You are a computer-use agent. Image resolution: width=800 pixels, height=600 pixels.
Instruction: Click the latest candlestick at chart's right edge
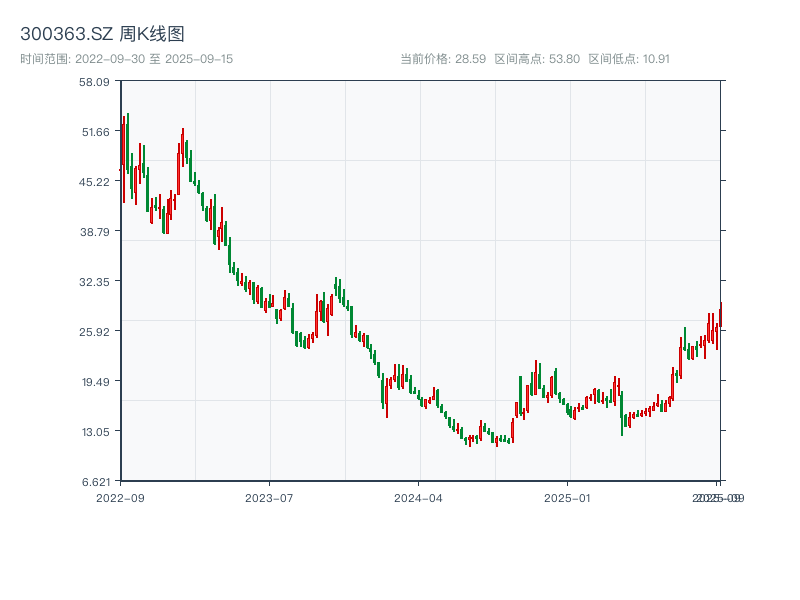click(x=720, y=315)
